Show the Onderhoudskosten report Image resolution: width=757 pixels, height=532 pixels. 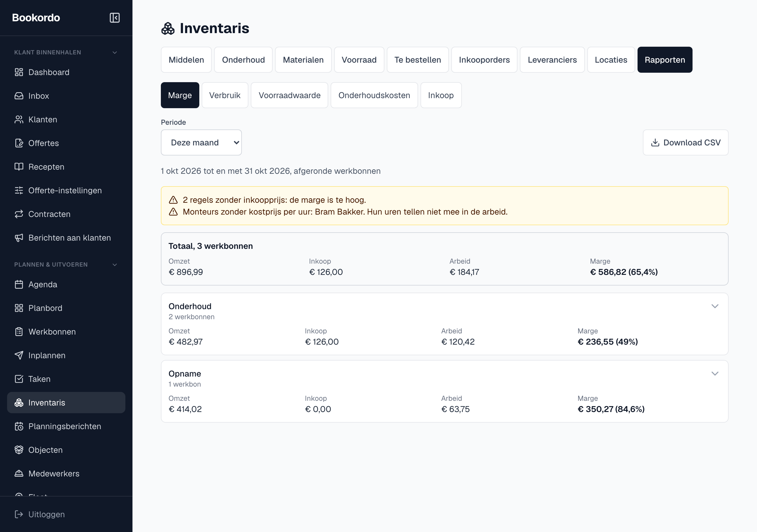click(374, 95)
